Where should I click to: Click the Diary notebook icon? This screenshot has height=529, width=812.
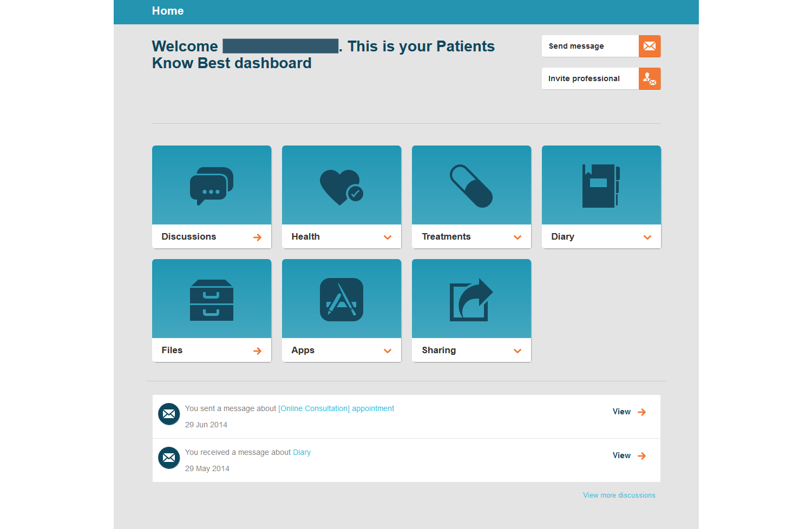pyautogui.click(x=601, y=186)
